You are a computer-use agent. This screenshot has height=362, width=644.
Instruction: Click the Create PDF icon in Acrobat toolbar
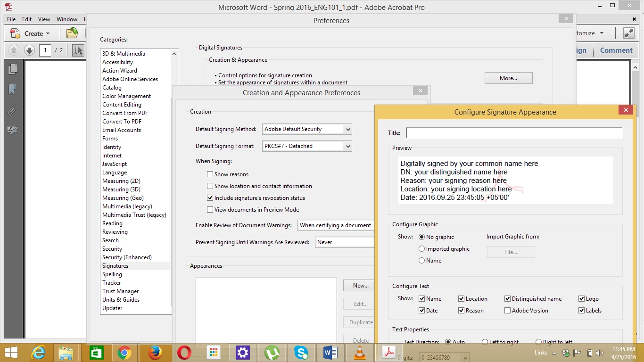(x=16, y=33)
